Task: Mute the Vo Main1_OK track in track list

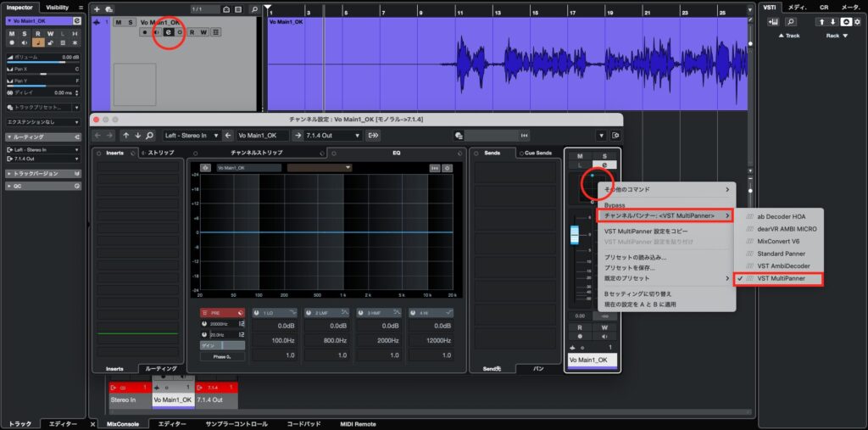Action: pos(118,21)
